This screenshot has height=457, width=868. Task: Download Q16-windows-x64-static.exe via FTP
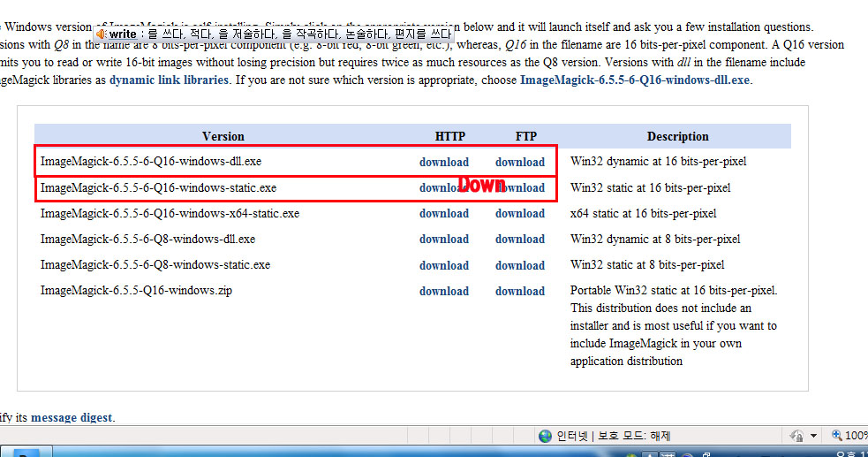[519, 213]
